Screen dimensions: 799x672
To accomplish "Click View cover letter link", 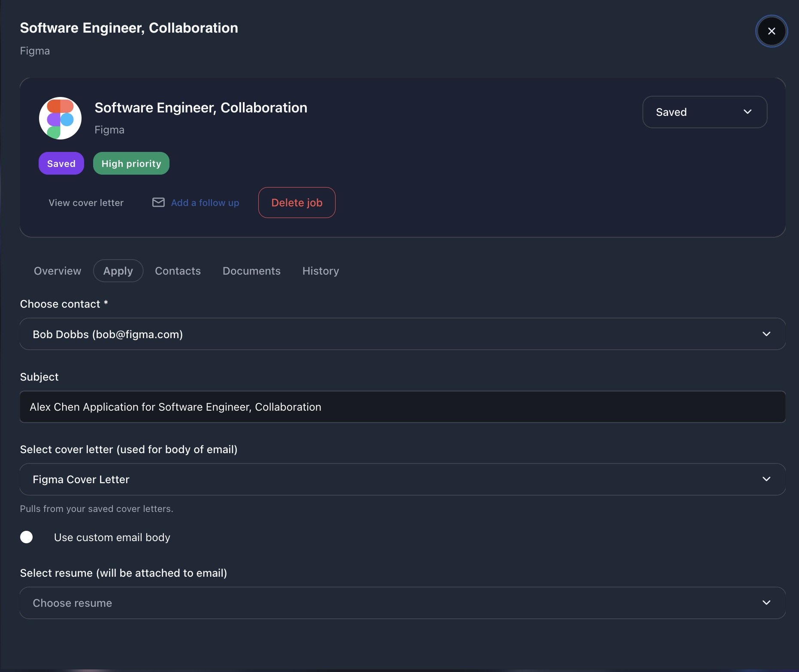I will tap(86, 203).
